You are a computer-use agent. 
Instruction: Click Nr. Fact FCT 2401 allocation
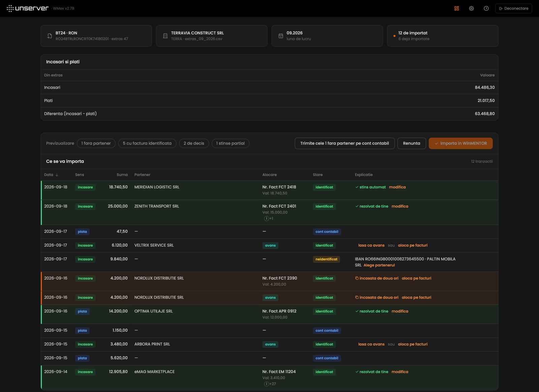279,206
